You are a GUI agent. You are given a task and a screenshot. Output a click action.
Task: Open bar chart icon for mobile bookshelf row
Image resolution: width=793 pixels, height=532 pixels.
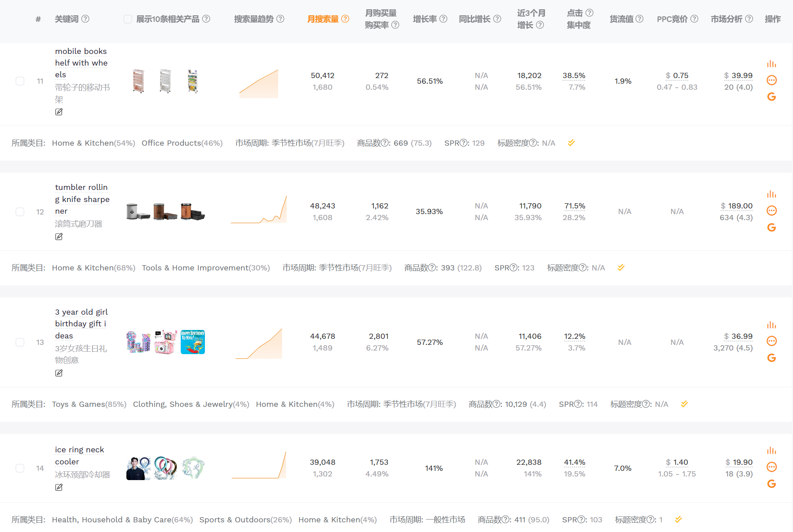[x=771, y=64]
